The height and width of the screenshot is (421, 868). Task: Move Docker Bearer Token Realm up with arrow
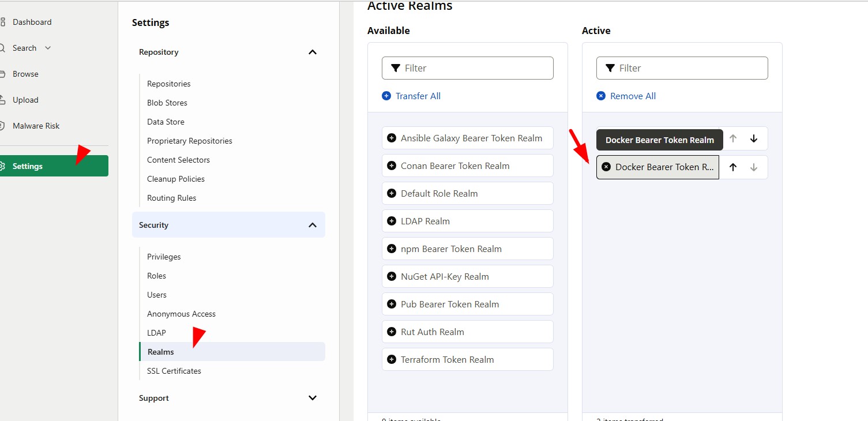(733, 167)
